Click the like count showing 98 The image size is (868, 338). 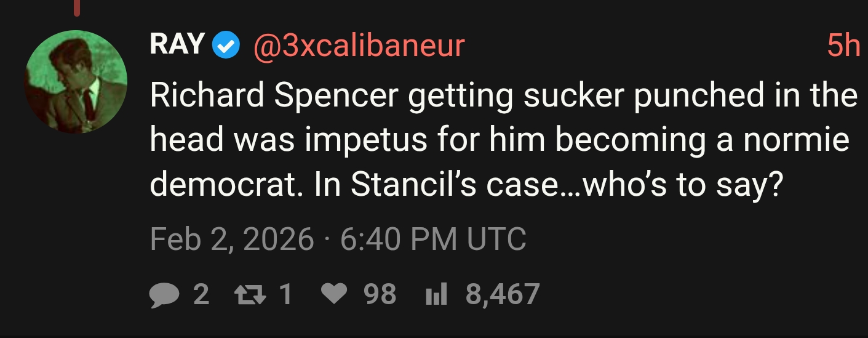380,294
